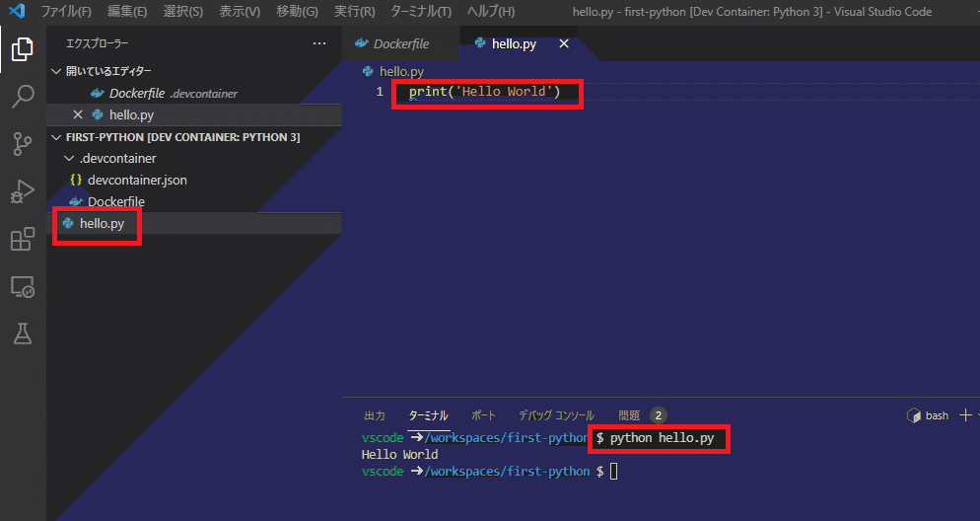The image size is (980, 521).
Task: Open the ファイル(F) menu
Action: point(66,11)
